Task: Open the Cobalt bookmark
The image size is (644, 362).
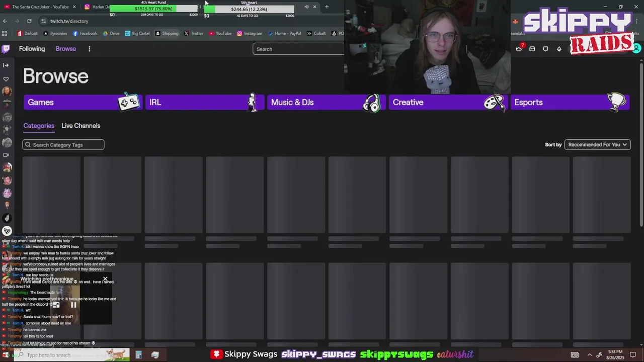Action: tap(316, 33)
